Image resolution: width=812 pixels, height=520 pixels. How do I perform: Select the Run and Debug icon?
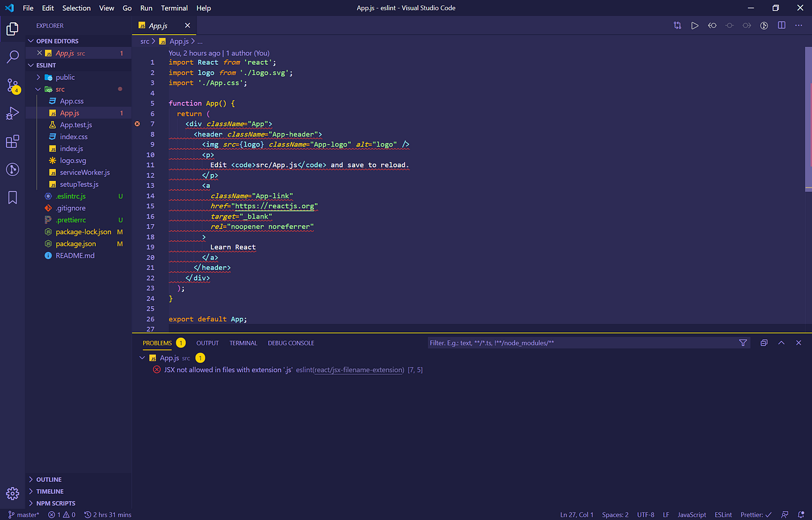[x=12, y=113]
